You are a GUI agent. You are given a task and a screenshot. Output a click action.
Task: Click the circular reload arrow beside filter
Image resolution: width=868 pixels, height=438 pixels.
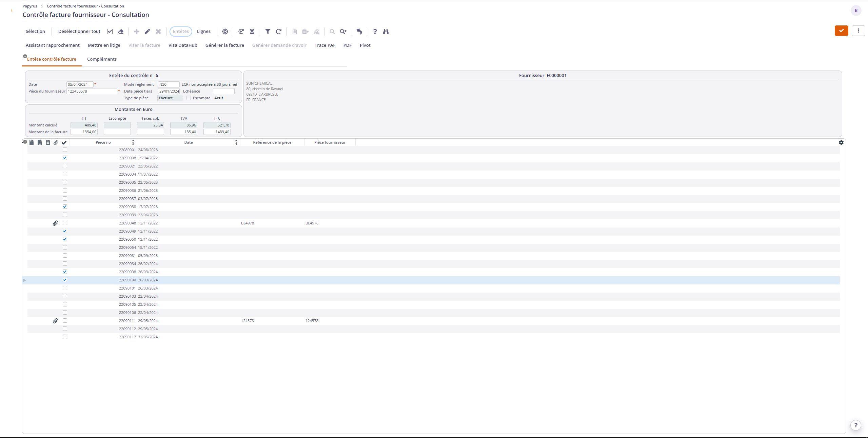pos(279,32)
